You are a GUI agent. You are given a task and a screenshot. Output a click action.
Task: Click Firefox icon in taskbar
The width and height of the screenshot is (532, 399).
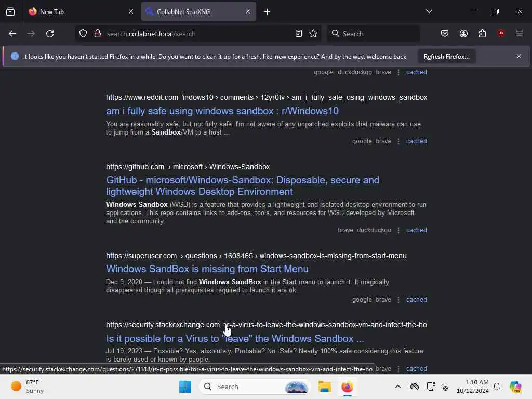click(347, 387)
